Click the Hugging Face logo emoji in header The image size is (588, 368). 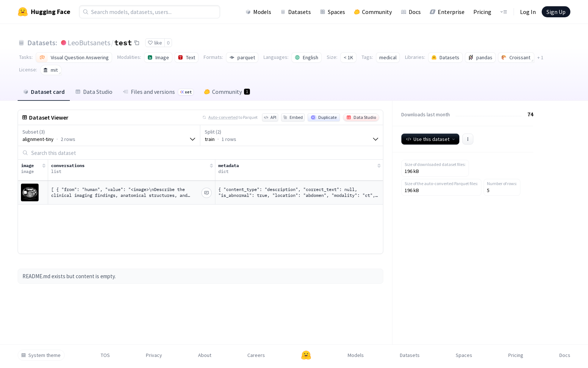[23, 12]
